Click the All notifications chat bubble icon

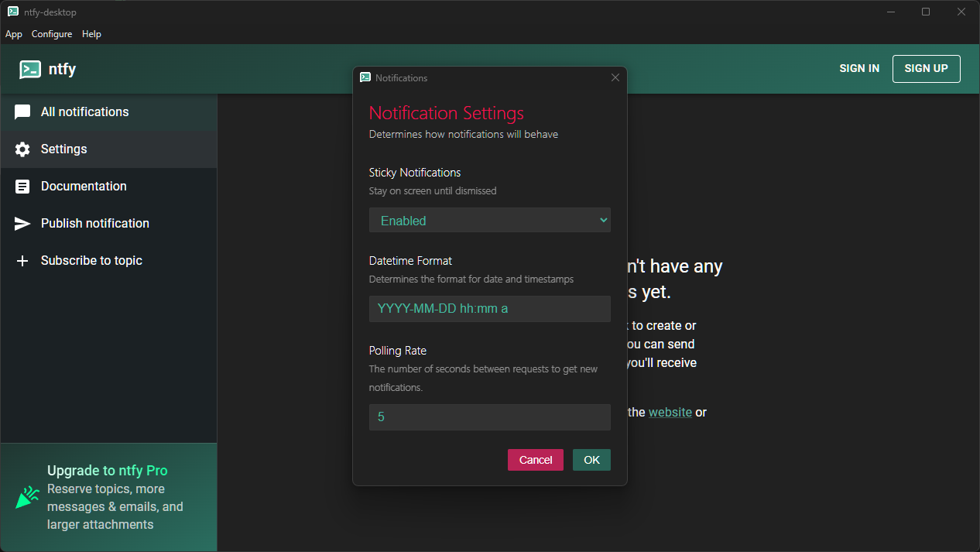22,112
